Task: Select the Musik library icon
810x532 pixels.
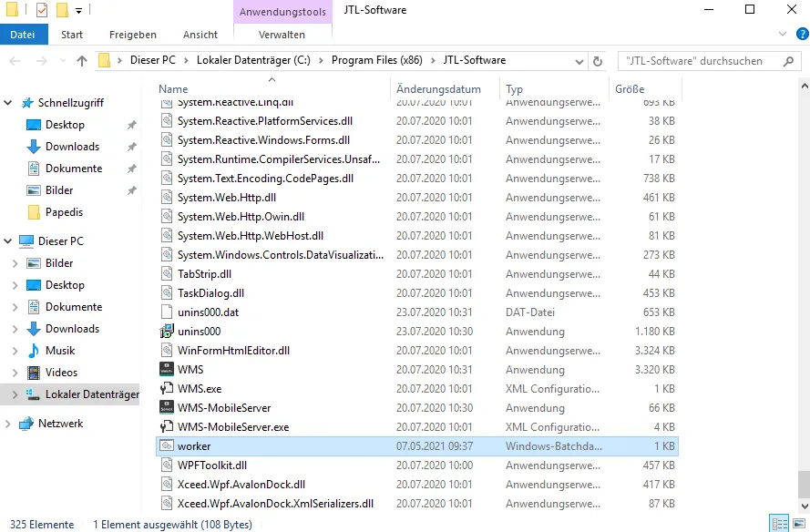Action: (34, 350)
